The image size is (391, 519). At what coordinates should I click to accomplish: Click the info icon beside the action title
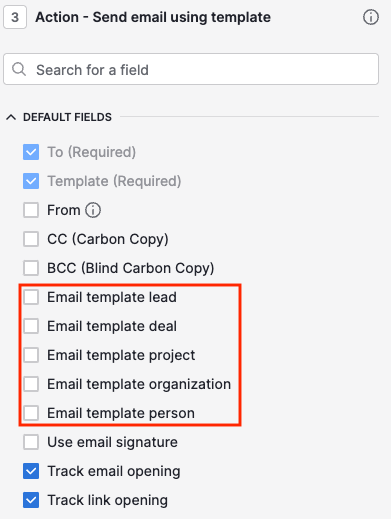(371, 17)
